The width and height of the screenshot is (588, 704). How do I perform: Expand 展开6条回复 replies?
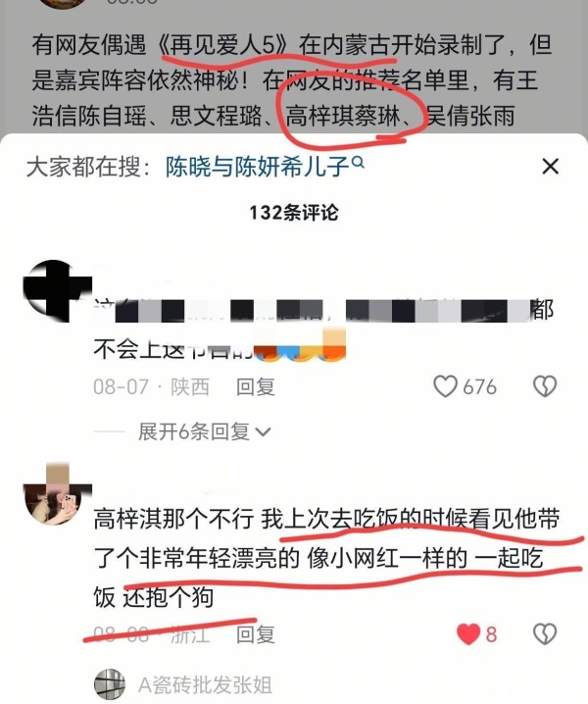[x=204, y=432]
